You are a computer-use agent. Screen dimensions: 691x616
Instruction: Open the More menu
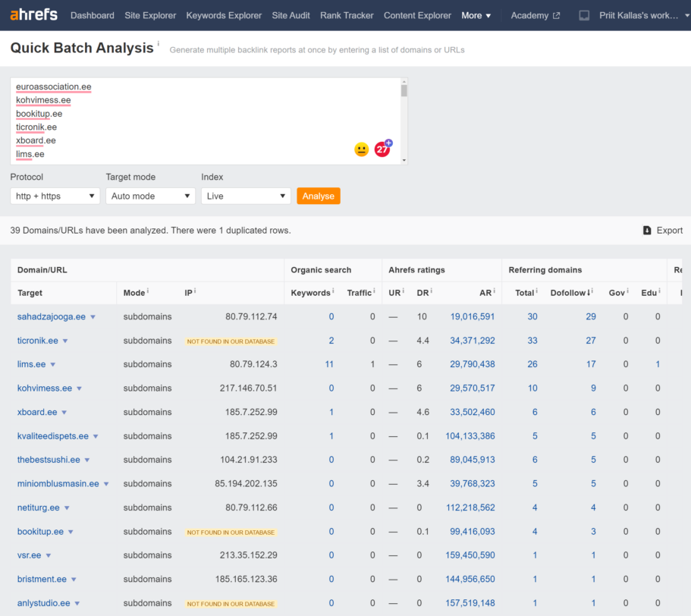(x=476, y=14)
